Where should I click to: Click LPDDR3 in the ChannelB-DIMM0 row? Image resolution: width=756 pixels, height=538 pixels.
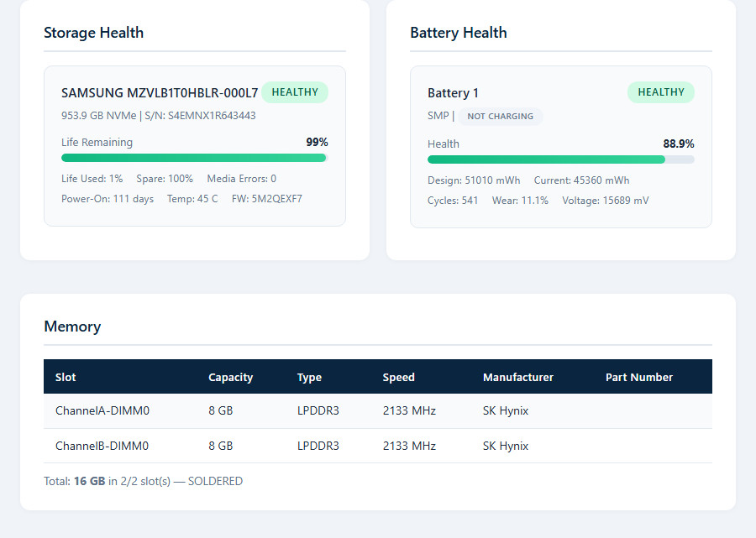318,446
